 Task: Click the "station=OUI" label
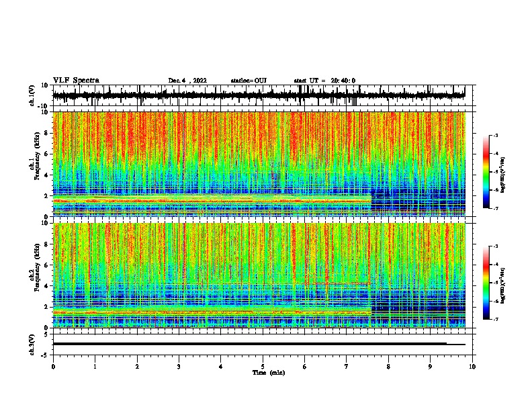tap(249, 81)
